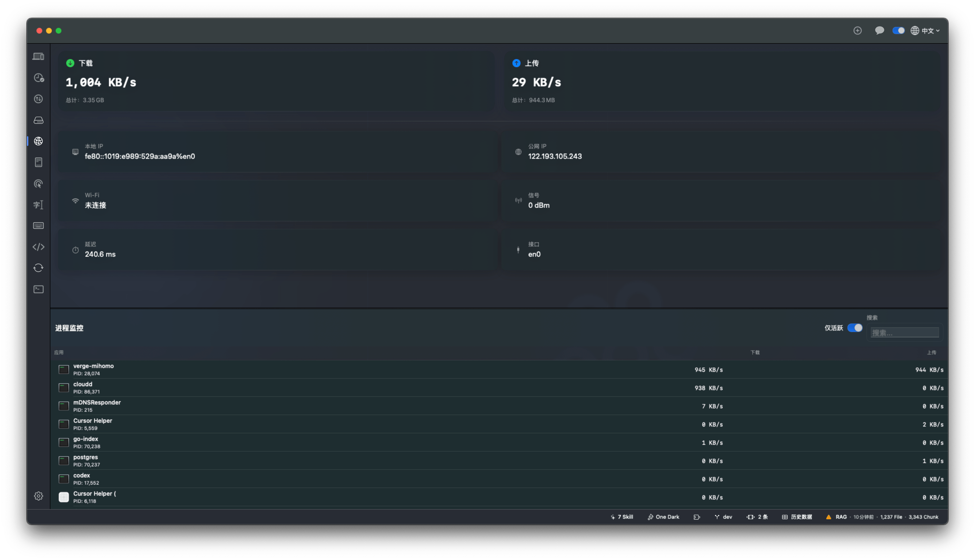Select the Cursor Helper PID 5,559 row

499,424
